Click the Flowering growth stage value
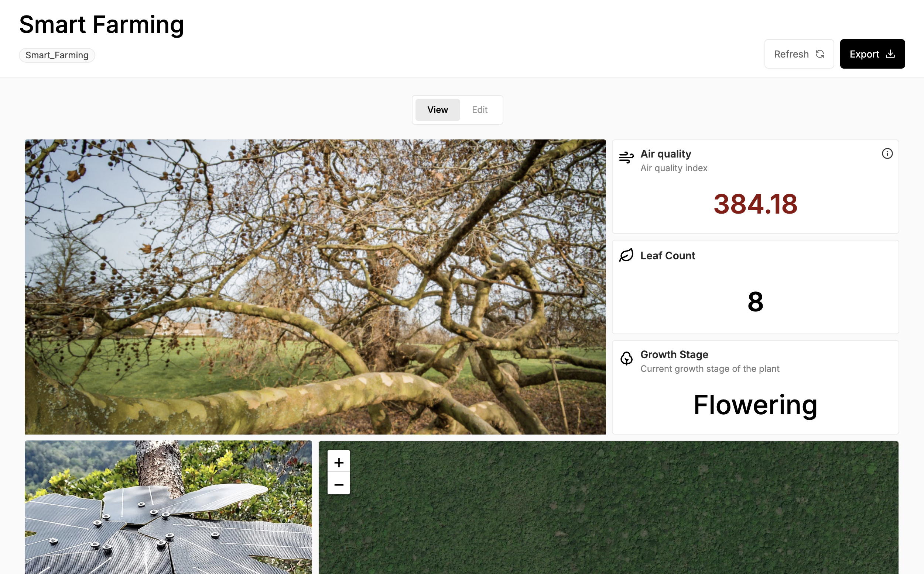The height and width of the screenshot is (574, 924). (x=755, y=405)
